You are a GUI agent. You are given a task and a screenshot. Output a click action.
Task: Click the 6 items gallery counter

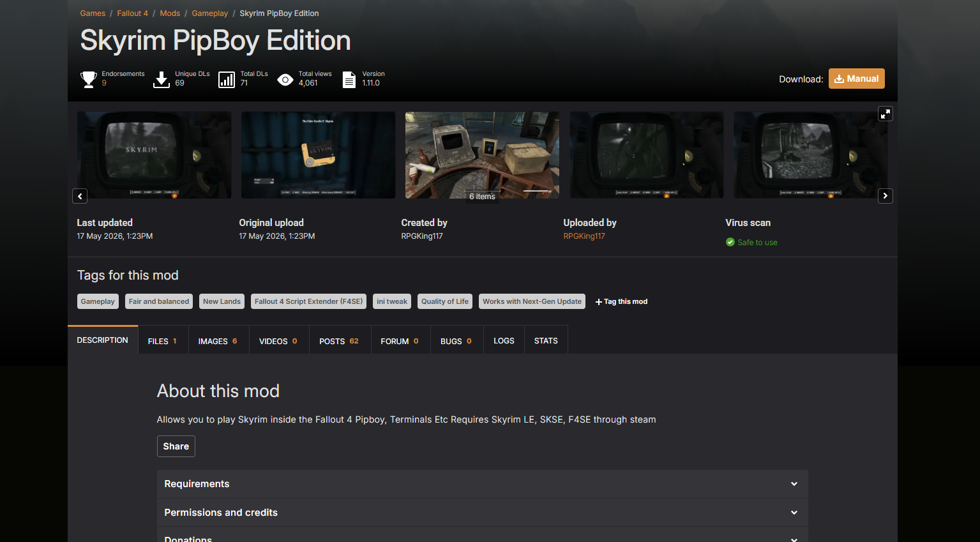(482, 197)
